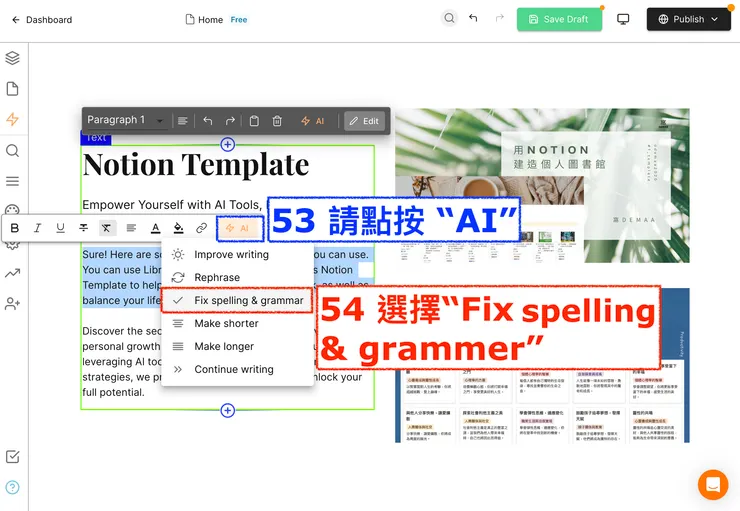
Task: Click the clear formatting icon
Action: coord(107,228)
